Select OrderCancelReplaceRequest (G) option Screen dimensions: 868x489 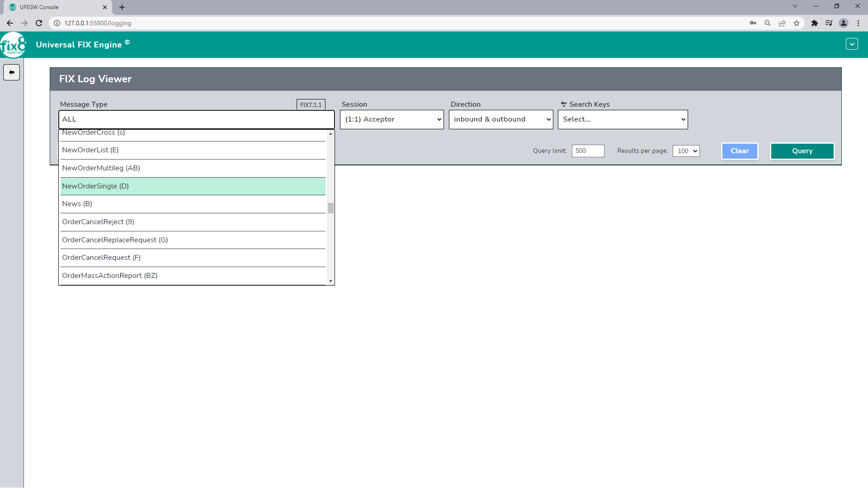(x=193, y=240)
